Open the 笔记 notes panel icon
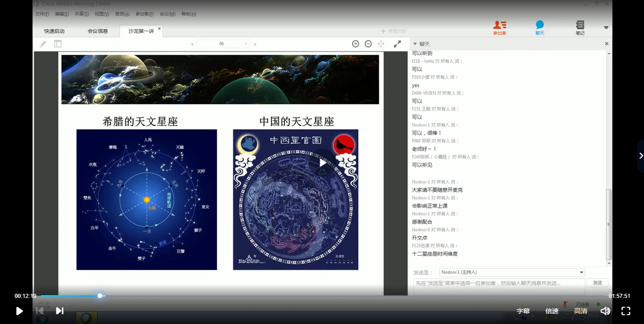This screenshot has height=324, width=644. (x=580, y=28)
